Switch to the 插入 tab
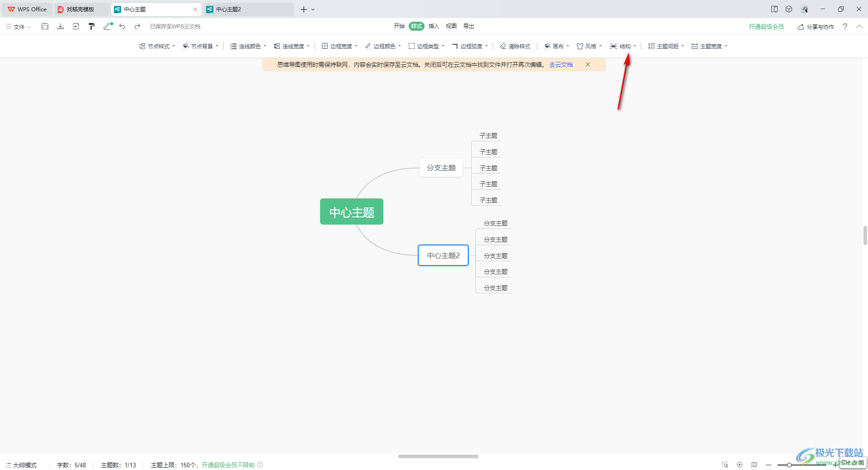 [434, 26]
